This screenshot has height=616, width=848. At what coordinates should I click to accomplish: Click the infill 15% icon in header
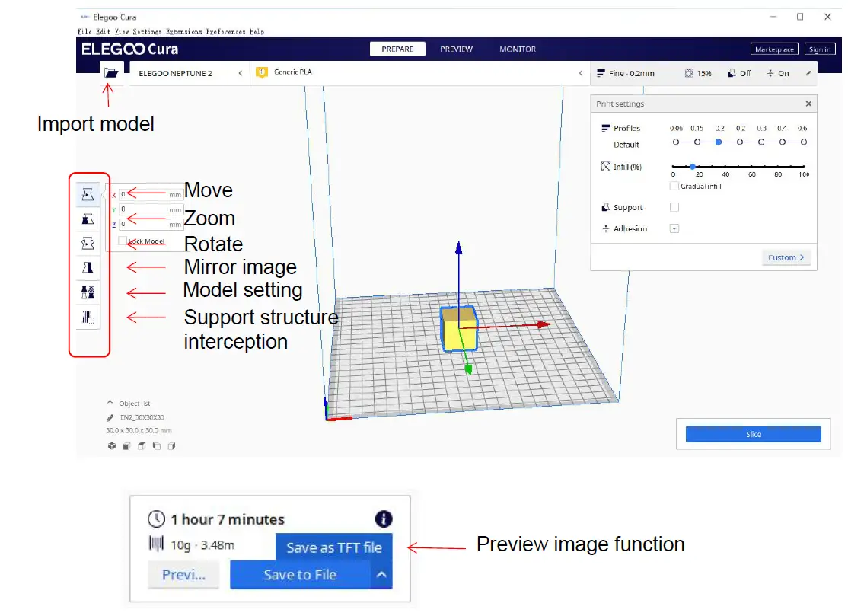689,73
